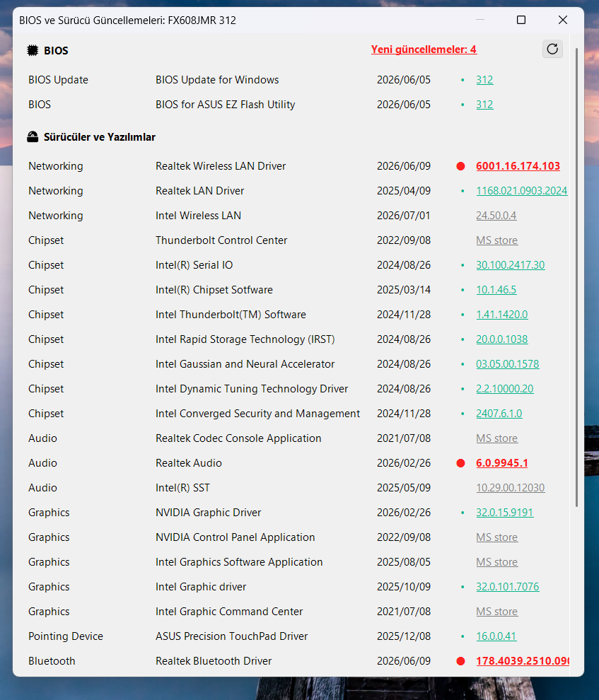Close the BIOS ve Sürücü Güncellemeleri window

(x=563, y=20)
